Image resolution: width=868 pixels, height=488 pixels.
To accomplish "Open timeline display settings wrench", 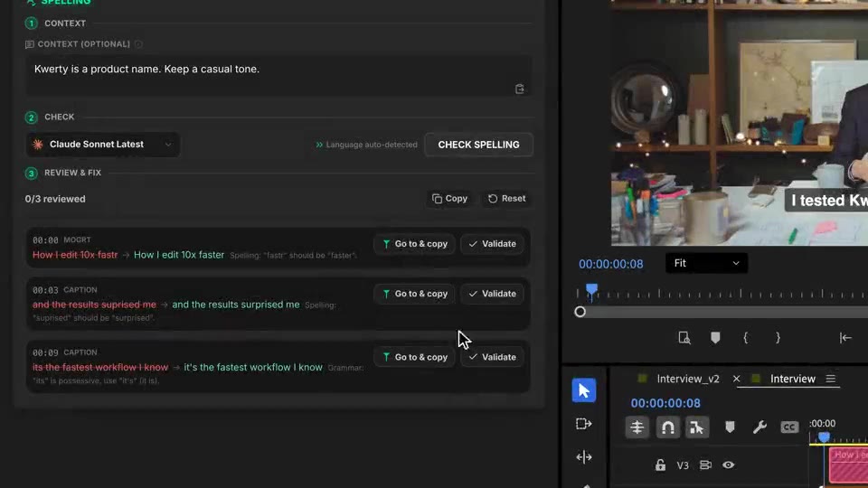I will point(759,427).
